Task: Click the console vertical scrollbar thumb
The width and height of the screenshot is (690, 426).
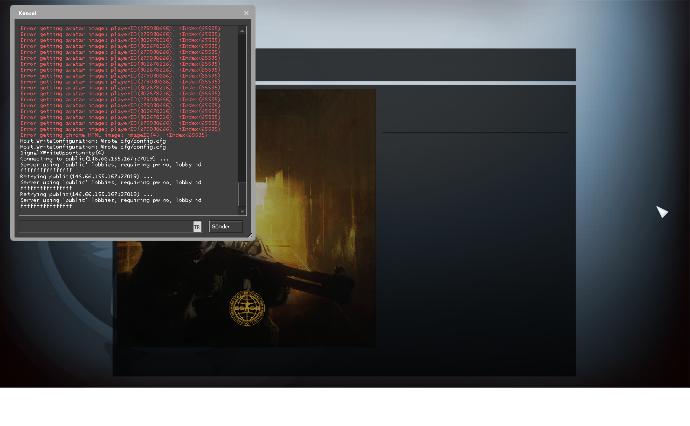Action: click(x=242, y=194)
